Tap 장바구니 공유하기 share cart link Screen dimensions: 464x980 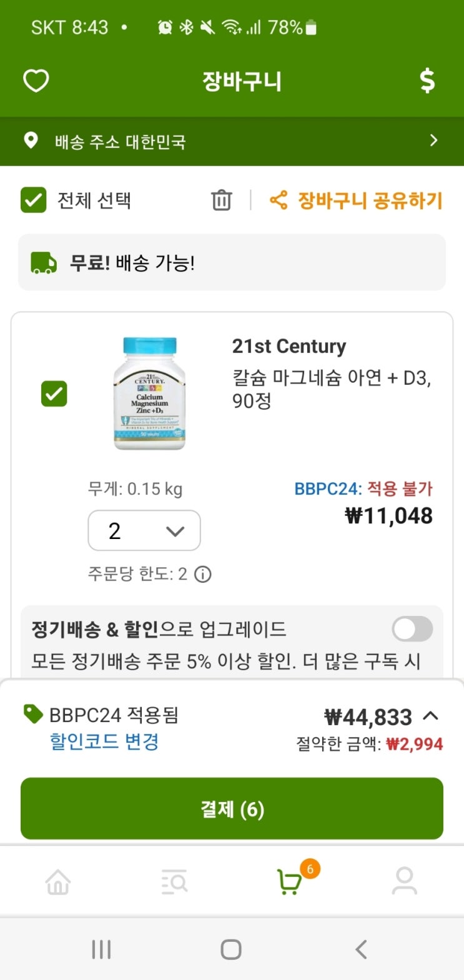(370, 200)
